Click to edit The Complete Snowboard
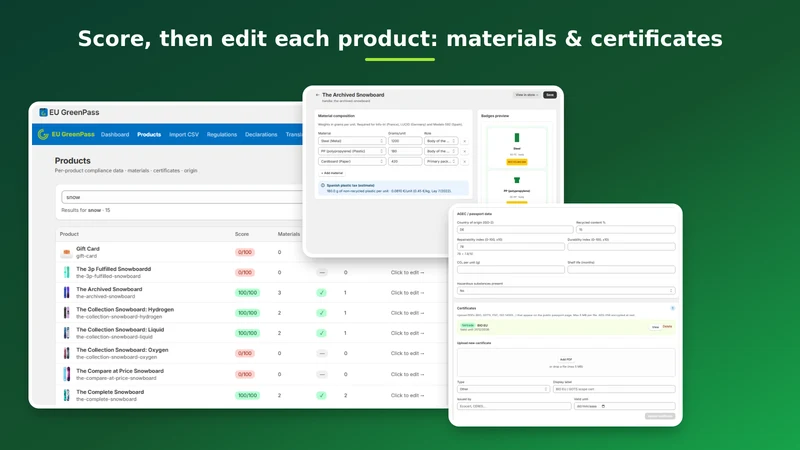This screenshot has height=450, width=800. pyautogui.click(x=407, y=395)
